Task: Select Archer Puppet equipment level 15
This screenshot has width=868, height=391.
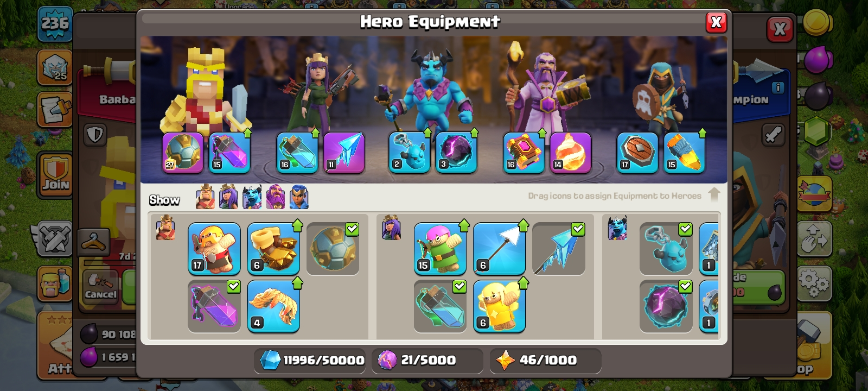Action: [440, 248]
